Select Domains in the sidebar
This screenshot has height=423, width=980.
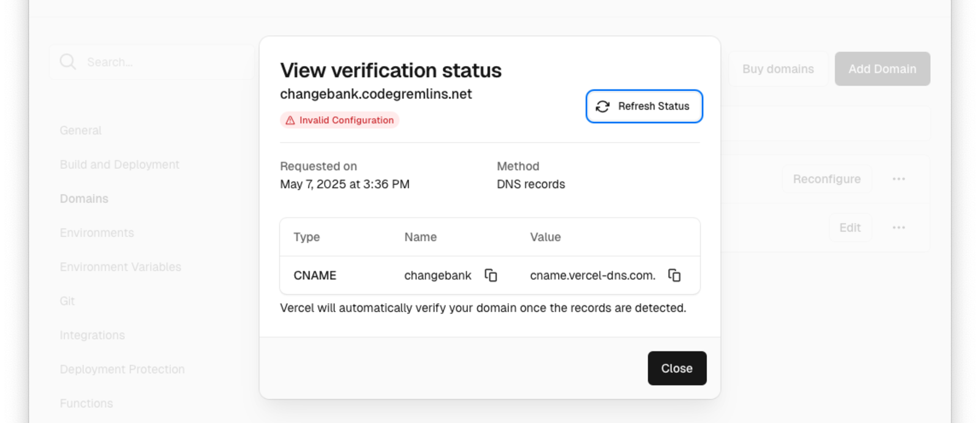(x=84, y=199)
